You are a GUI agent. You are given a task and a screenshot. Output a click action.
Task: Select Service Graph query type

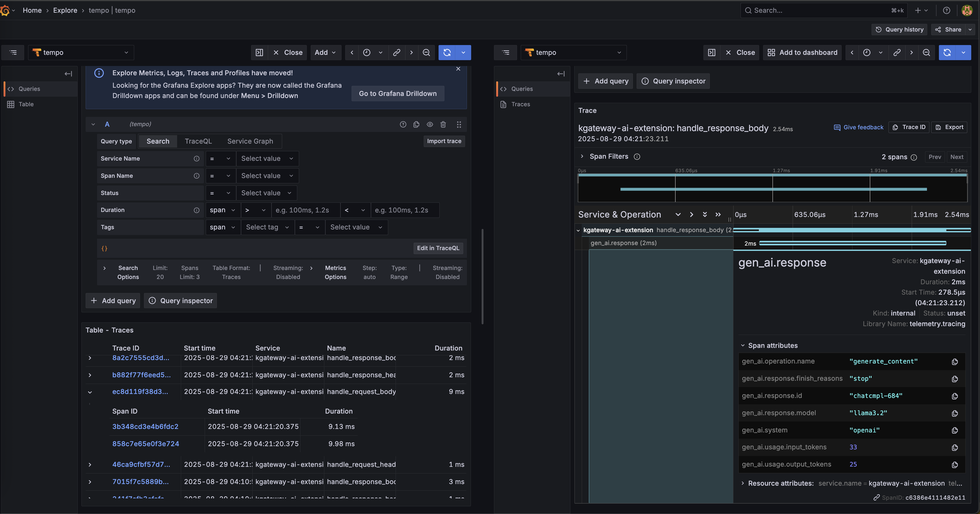[250, 141]
